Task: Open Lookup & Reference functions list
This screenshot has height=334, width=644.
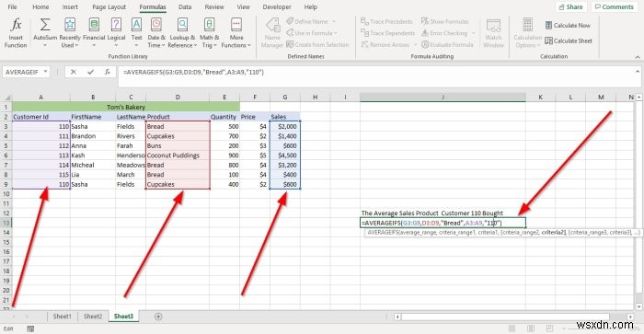Action: pos(183,33)
